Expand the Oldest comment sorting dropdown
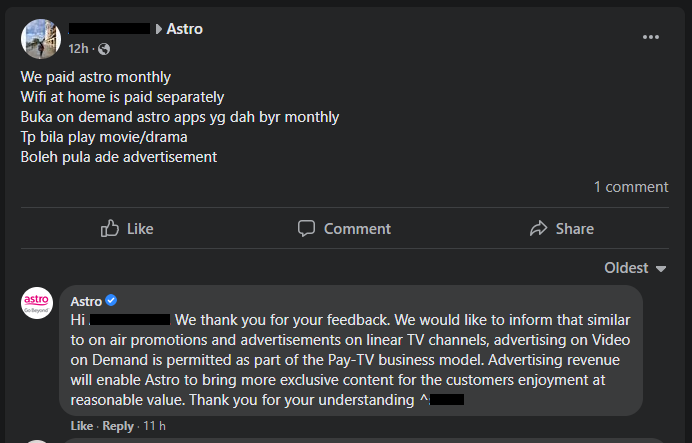Image resolution: width=692 pixels, height=443 pixels. pyautogui.click(x=636, y=268)
